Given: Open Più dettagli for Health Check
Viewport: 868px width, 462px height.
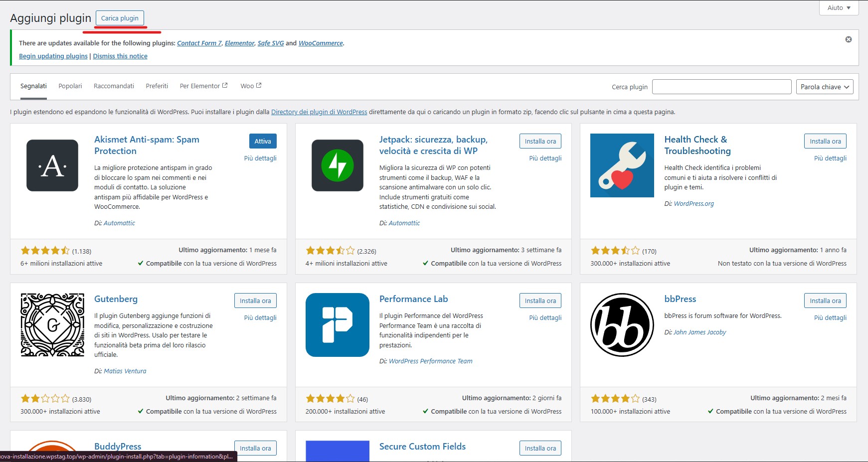Looking at the screenshot, I should (830, 158).
